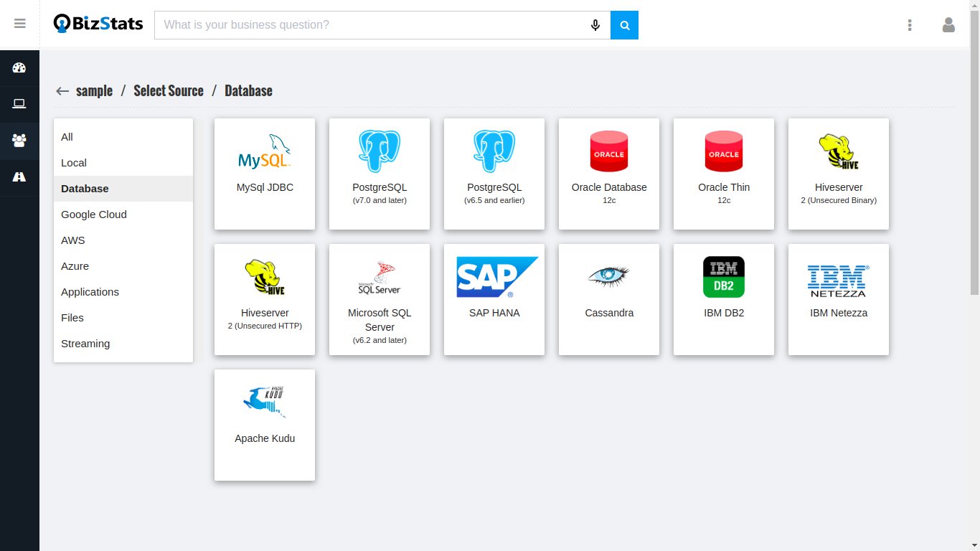Go back using the left arrow
This screenshot has height=551, width=980.
coord(62,91)
